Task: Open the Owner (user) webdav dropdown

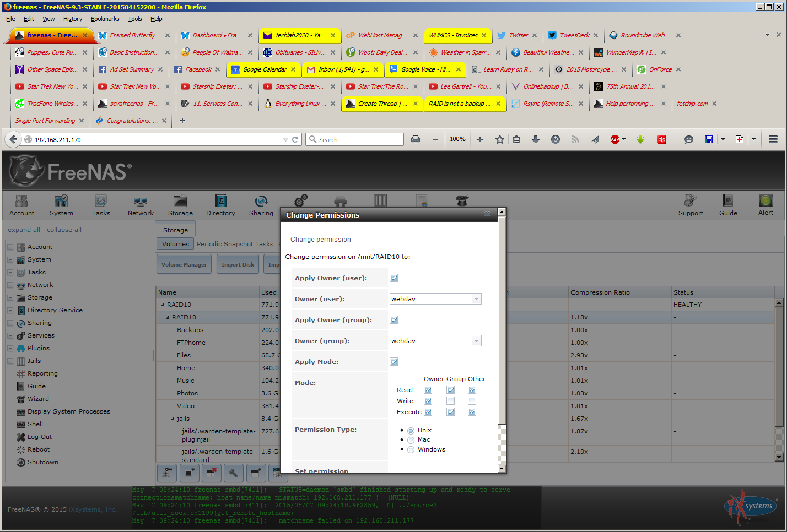Action: pyautogui.click(x=476, y=299)
